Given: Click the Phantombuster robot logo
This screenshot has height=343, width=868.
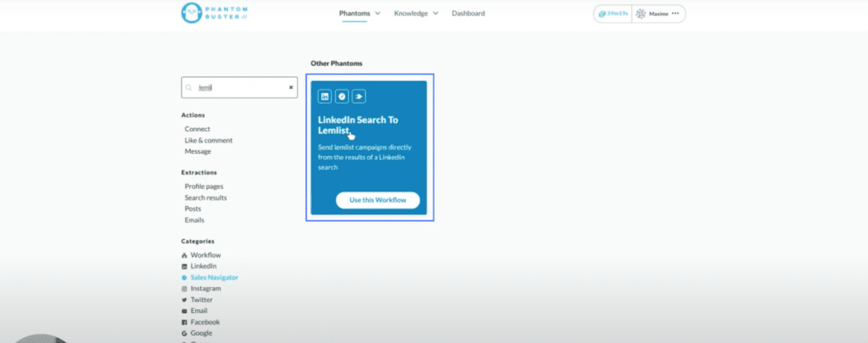Looking at the screenshot, I should coord(191,12).
